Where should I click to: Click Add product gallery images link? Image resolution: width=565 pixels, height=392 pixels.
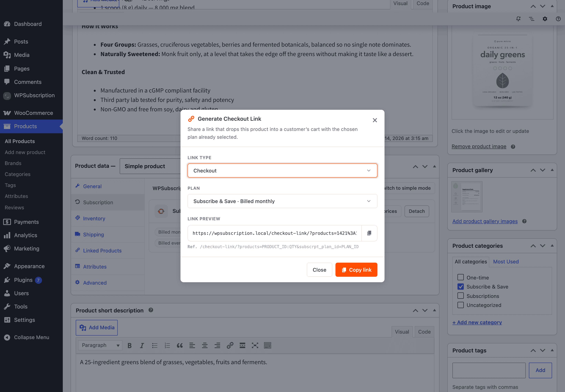pos(485,221)
